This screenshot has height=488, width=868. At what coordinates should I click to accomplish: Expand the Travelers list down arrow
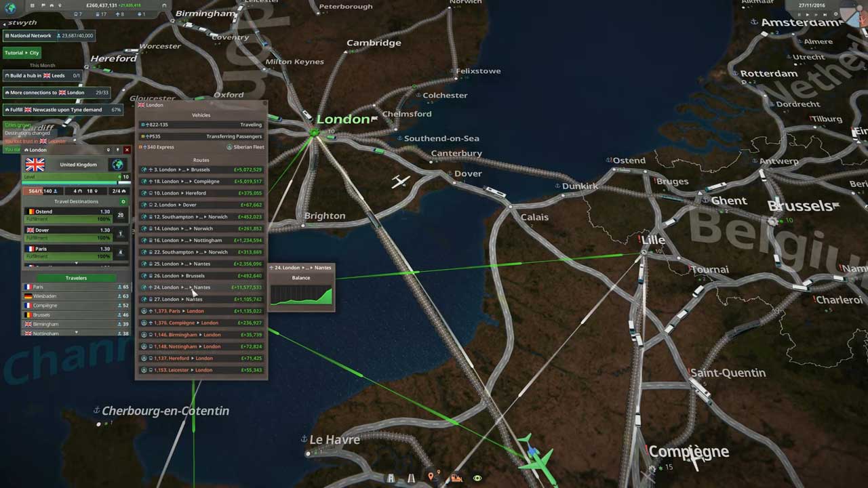coord(76,333)
